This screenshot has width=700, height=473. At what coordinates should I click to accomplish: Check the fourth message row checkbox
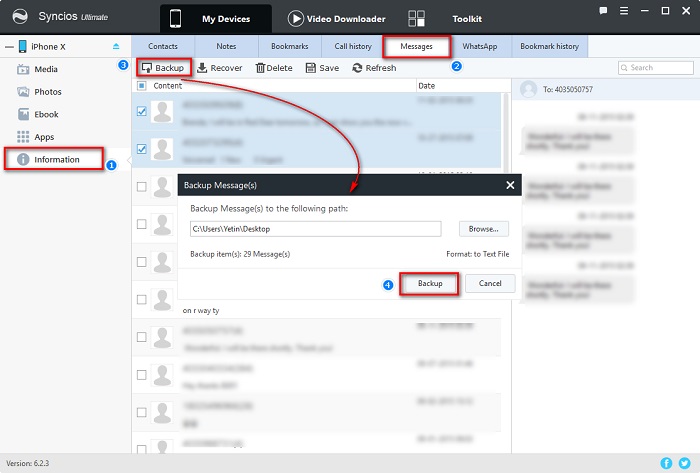[x=142, y=224]
